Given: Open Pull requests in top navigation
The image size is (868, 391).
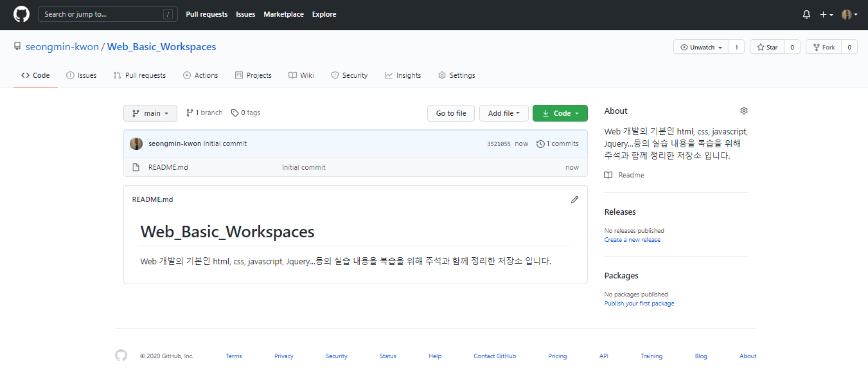Looking at the screenshot, I should [x=207, y=14].
